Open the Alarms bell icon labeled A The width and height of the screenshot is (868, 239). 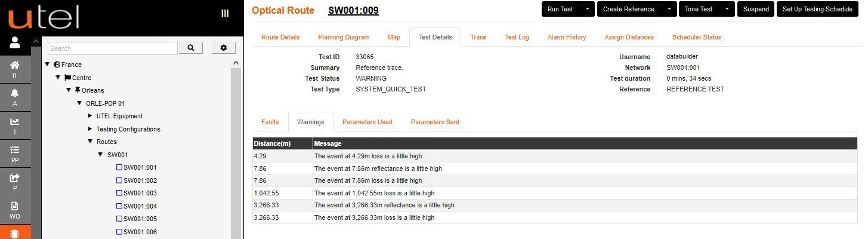(x=15, y=97)
